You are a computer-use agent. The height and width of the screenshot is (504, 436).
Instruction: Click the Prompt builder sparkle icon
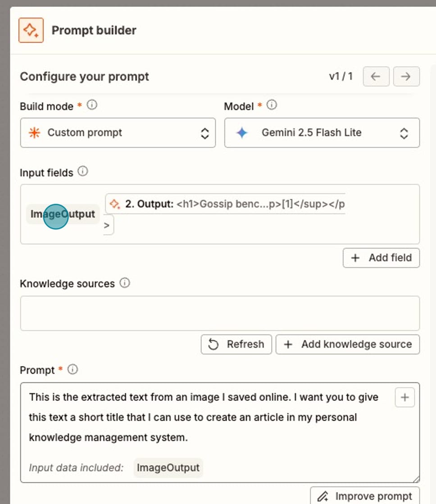pyautogui.click(x=30, y=30)
